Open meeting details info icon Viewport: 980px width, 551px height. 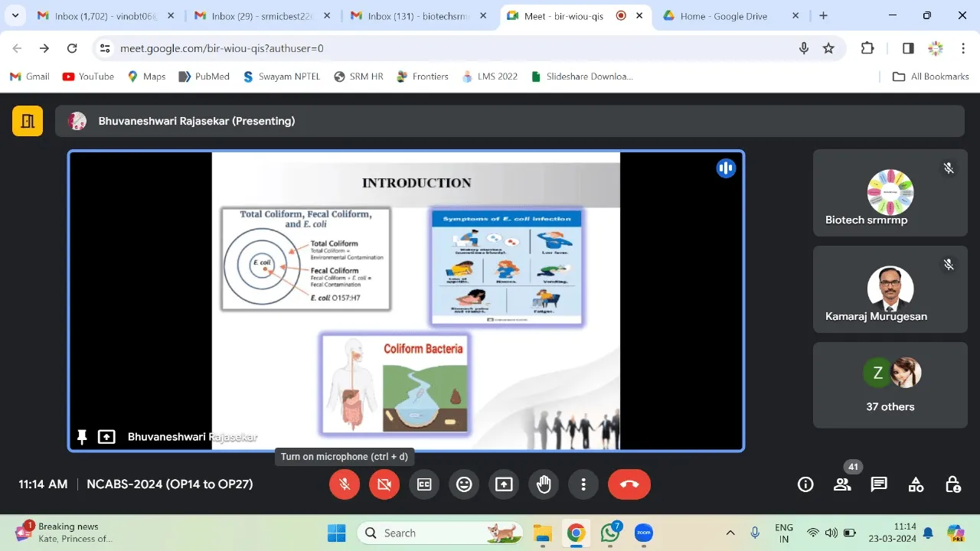click(x=805, y=484)
